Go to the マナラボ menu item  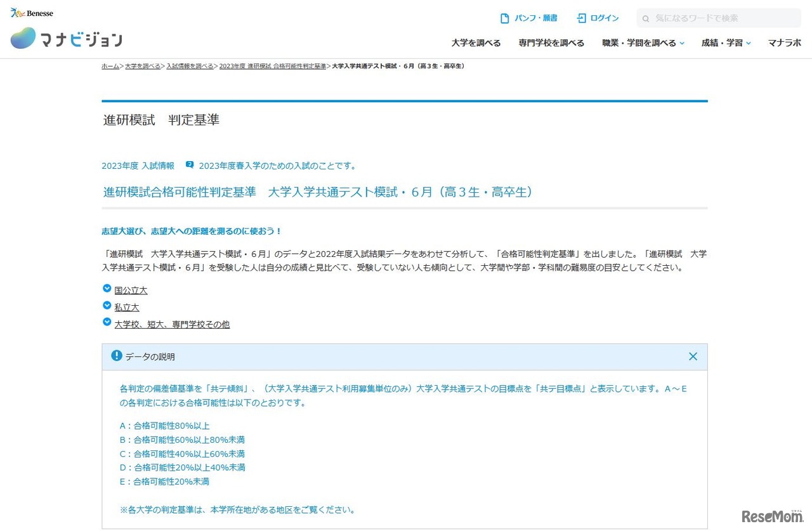(x=785, y=43)
